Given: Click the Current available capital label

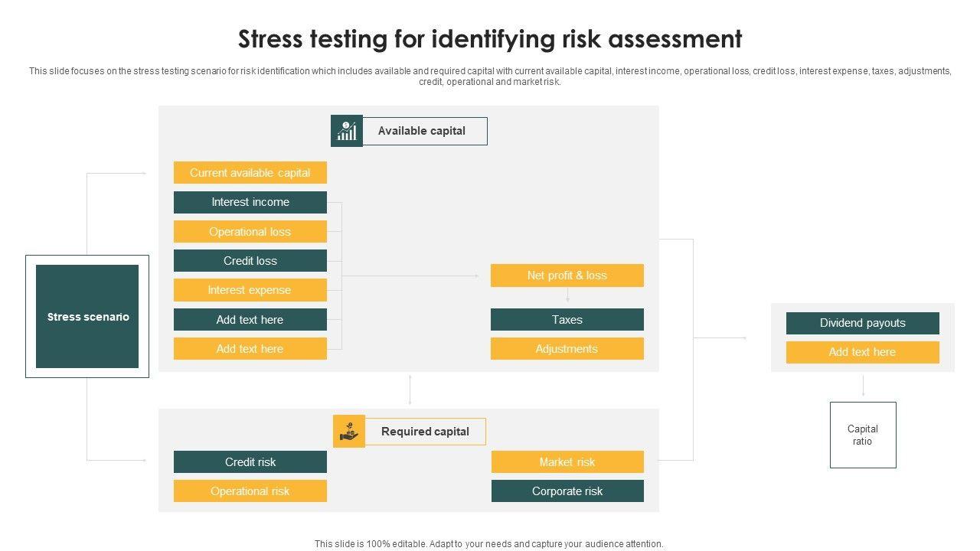Looking at the screenshot, I should (x=250, y=173).
